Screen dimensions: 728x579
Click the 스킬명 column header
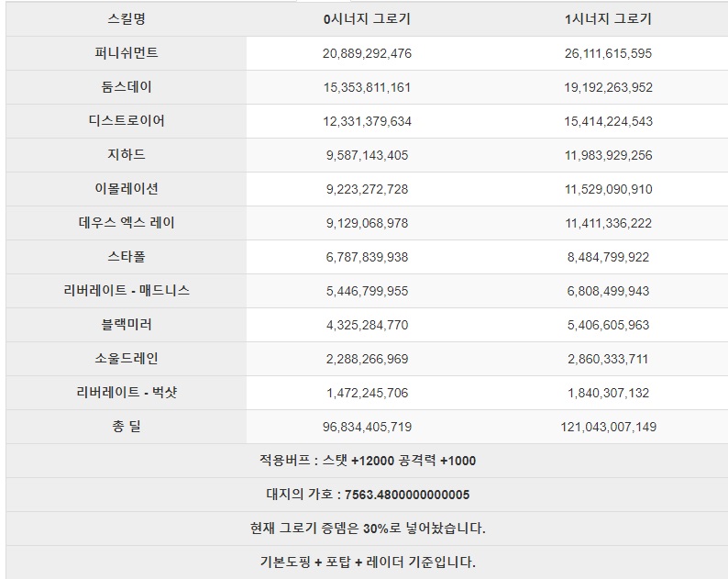127,19
